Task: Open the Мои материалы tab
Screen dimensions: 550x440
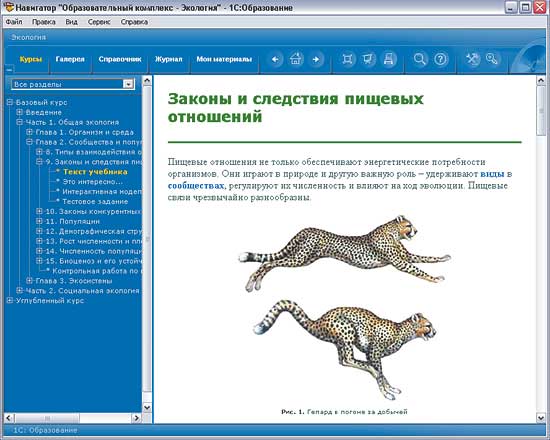Action: (224, 59)
